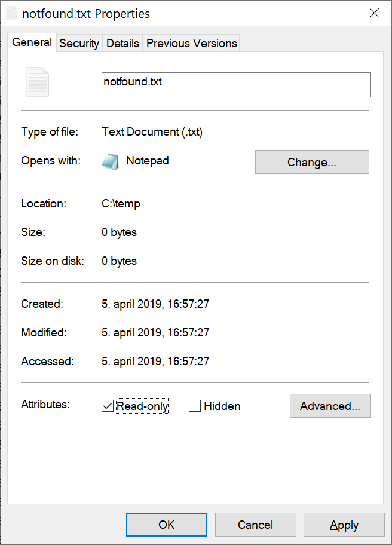Click the Modified date value
The image size is (392, 545).
(155, 332)
